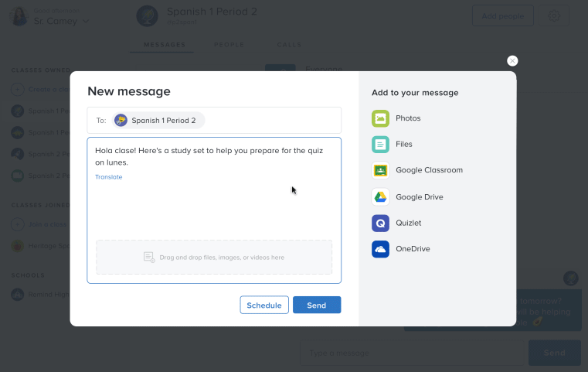This screenshot has height=372, width=588.
Task: Select the OneDrive label
Action: point(413,249)
